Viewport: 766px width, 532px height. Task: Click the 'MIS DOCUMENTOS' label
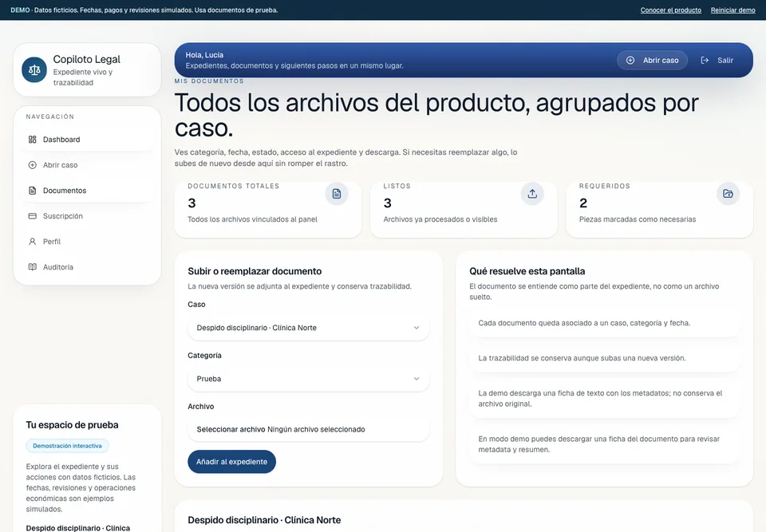[209, 81]
